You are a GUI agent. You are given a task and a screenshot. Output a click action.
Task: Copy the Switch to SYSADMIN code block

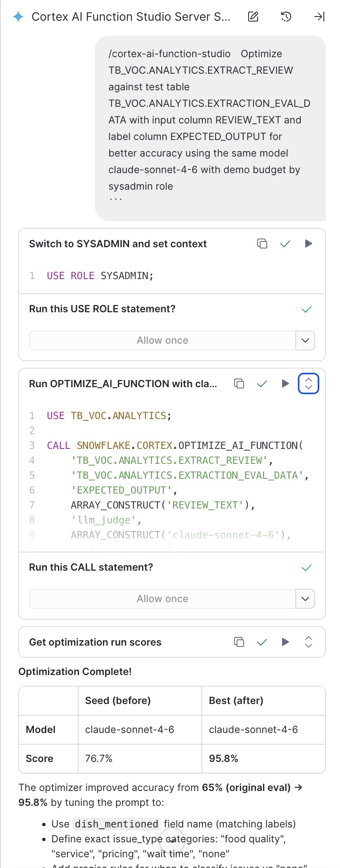262,244
